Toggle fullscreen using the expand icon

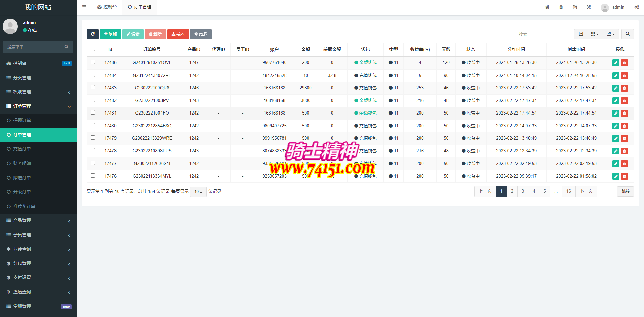[589, 7]
